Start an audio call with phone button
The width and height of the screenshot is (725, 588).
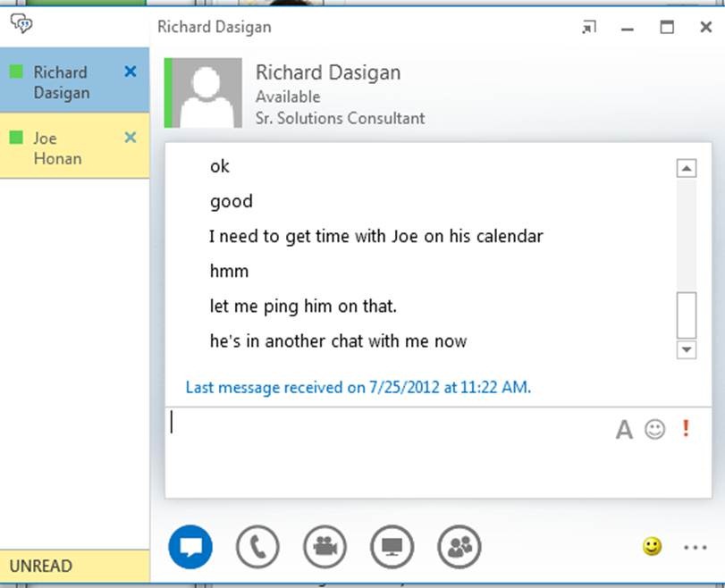(x=257, y=546)
